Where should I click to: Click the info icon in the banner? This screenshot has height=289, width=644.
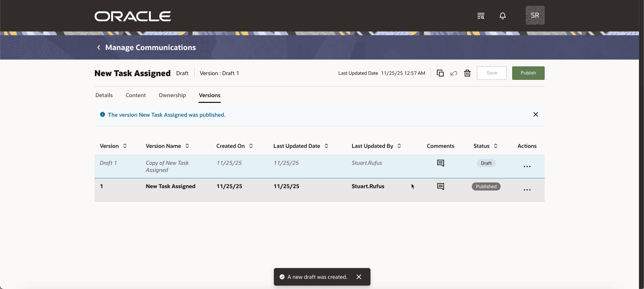click(x=102, y=115)
